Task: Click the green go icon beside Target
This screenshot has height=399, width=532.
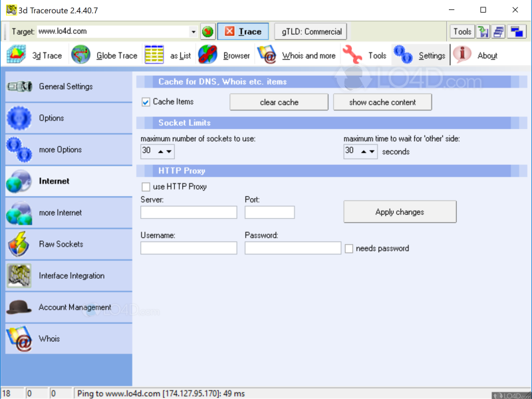Action: (x=207, y=31)
